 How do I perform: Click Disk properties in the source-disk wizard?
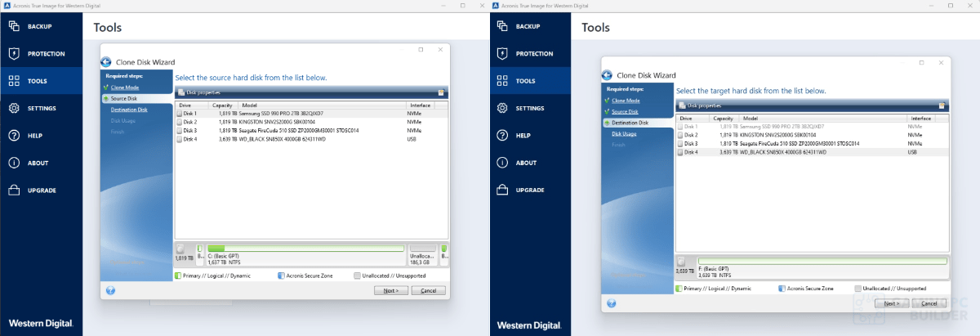coord(200,92)
